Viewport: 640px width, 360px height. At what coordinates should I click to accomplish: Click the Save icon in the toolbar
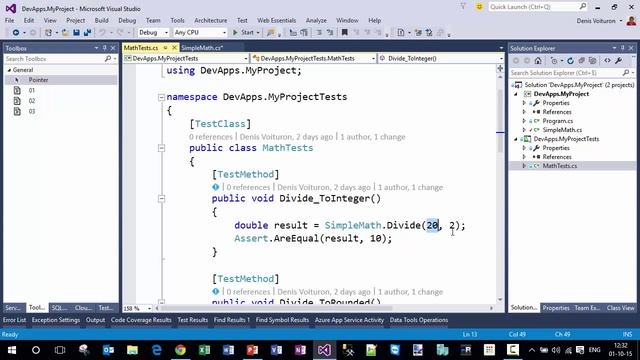(76, 33)
